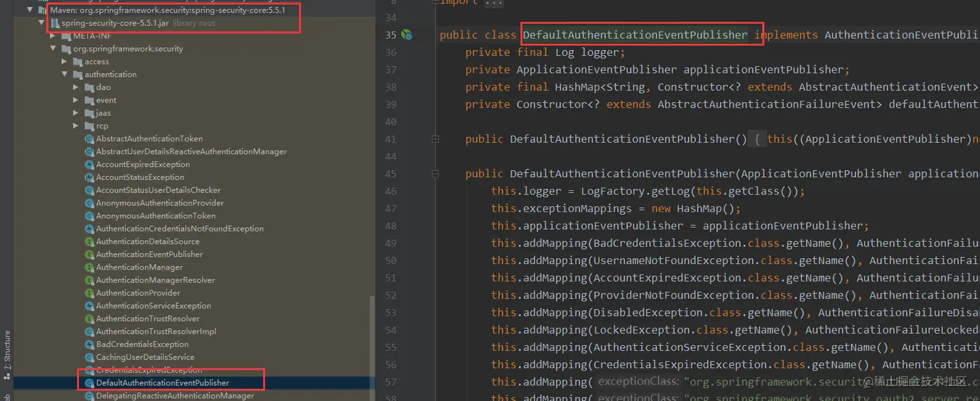The image size is (980, 401).
Task: Collapse the spring-security-core-5.5.1.jar node arrow
Action: click(41, 23)
